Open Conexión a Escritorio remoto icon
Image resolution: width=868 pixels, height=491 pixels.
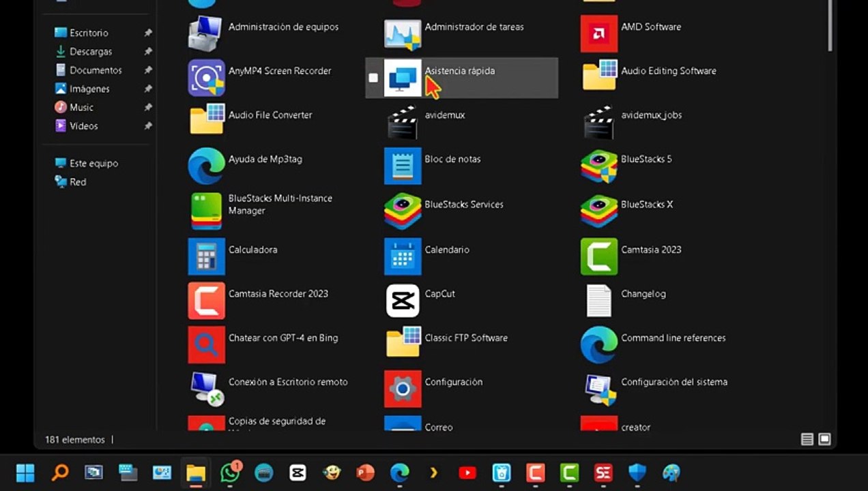206,389
